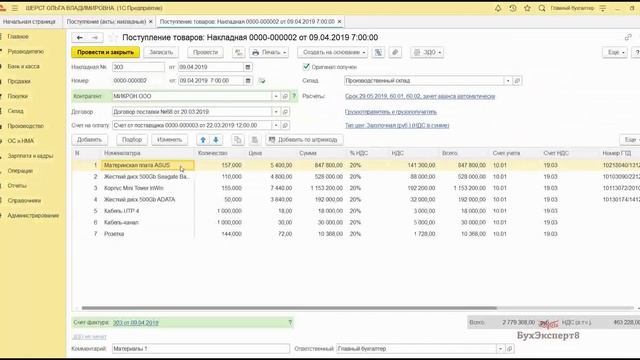Expand Ответственный dropdown arrow

click(500, 349)
